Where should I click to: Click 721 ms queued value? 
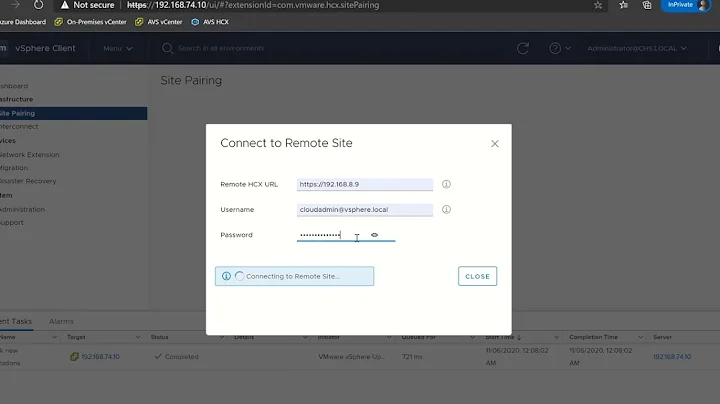(412, 357)
